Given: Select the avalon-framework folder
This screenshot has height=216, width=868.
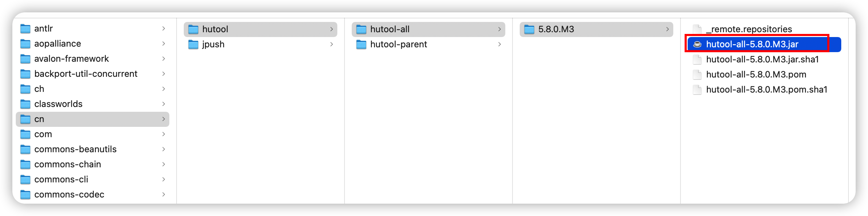Looking at the screenshot, I should click(72, 59).
